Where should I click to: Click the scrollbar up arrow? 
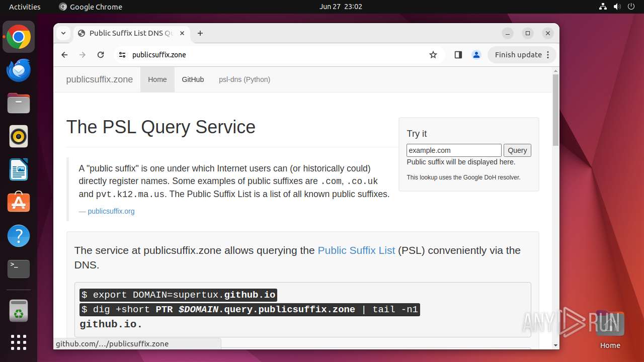coord(555,70)
